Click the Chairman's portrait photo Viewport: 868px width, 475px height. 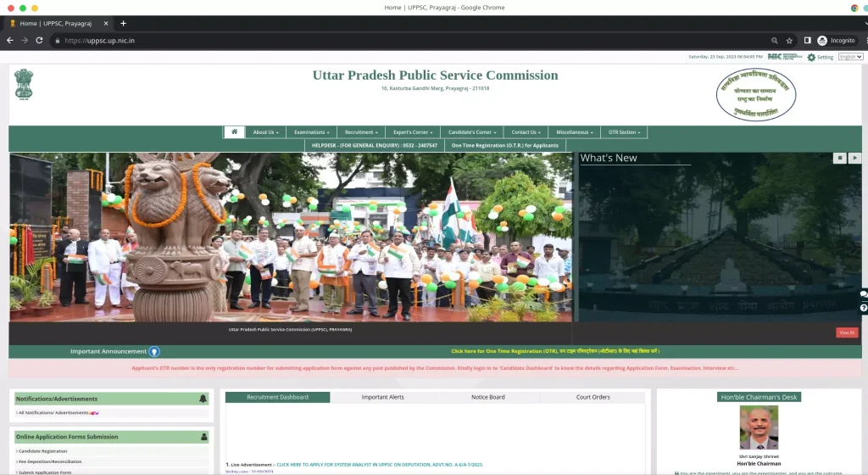click(x=759, y=427)
